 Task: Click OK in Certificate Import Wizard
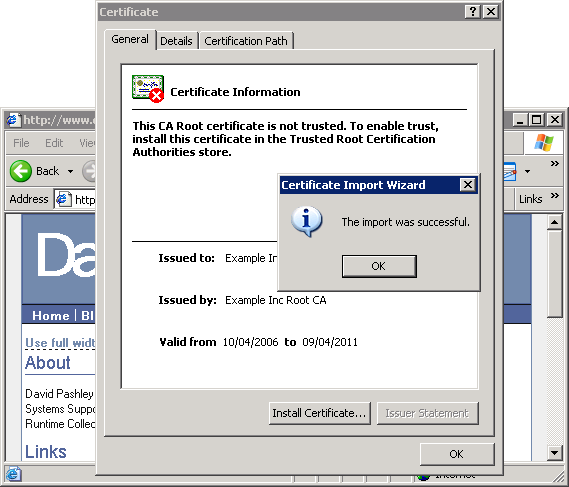tap(379, 266)
